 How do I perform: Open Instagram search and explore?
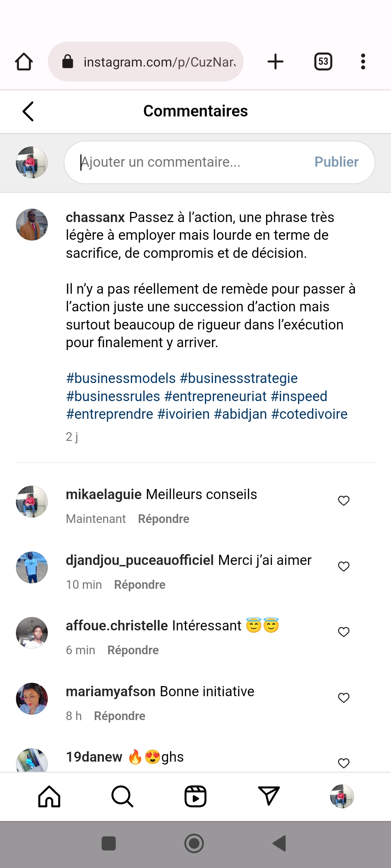[x=122, y=796]
